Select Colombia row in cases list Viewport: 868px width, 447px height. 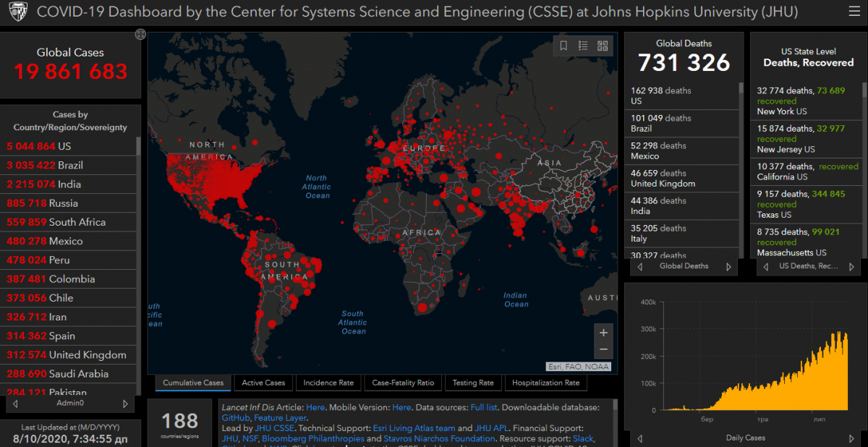[68, 278]
